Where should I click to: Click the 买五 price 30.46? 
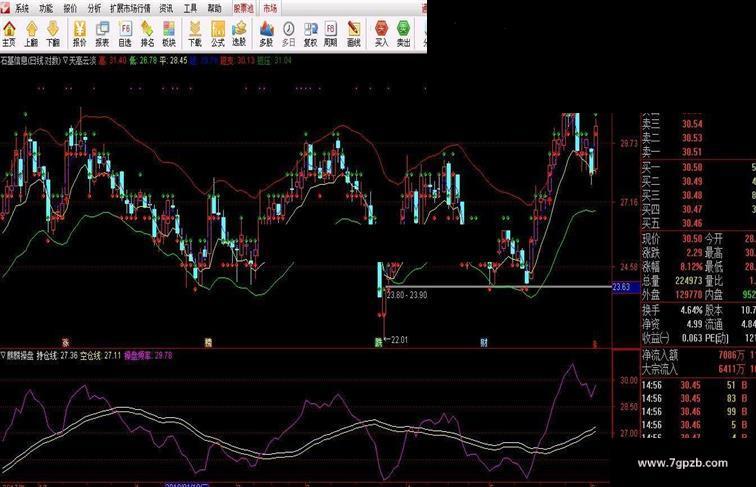tap(692, 223)
